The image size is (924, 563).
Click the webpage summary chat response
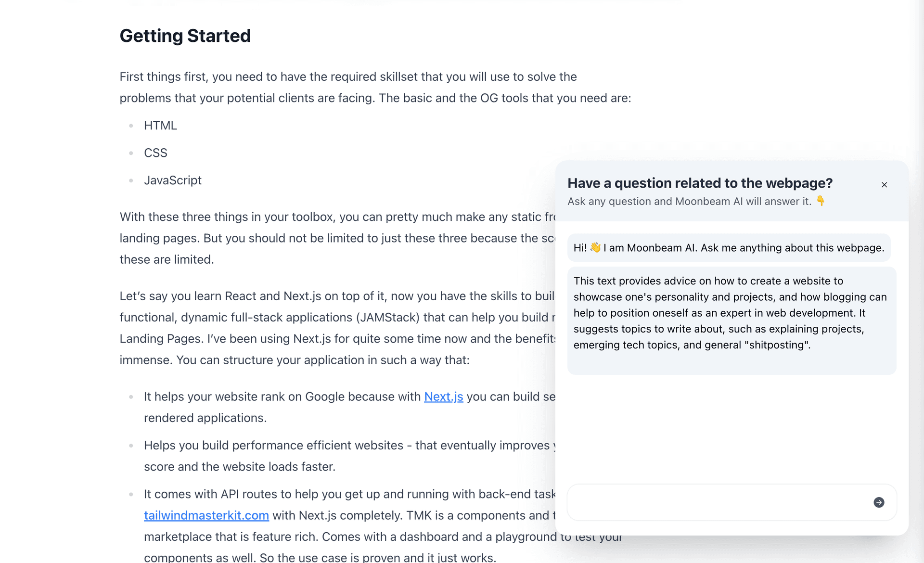[731, 313]
